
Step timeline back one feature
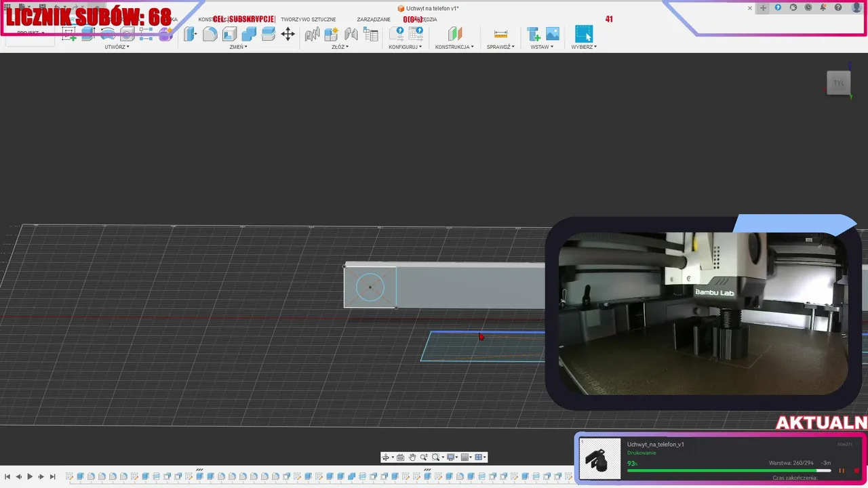coord(19,477)
